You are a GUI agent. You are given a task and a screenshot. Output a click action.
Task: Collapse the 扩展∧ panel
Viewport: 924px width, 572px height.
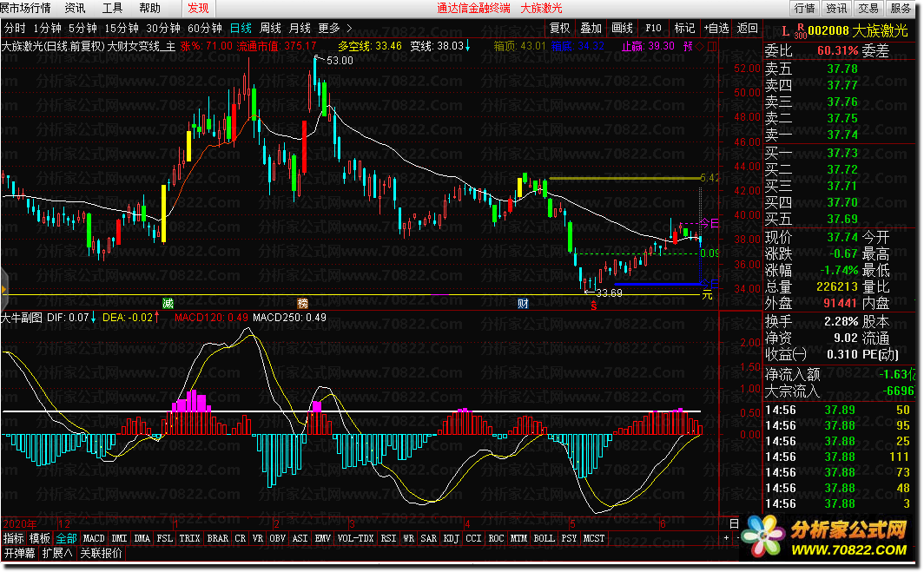(57, 553)
